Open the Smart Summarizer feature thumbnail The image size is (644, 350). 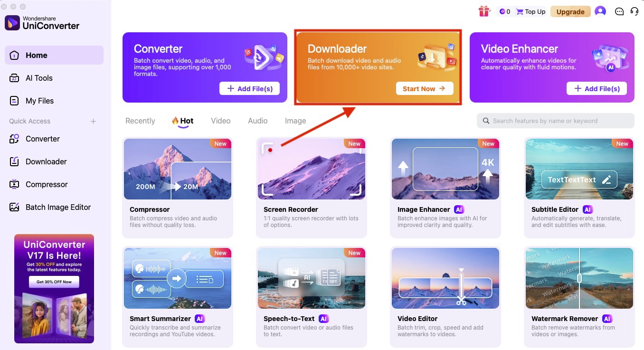pyautogui.click(x=178, y=278)
